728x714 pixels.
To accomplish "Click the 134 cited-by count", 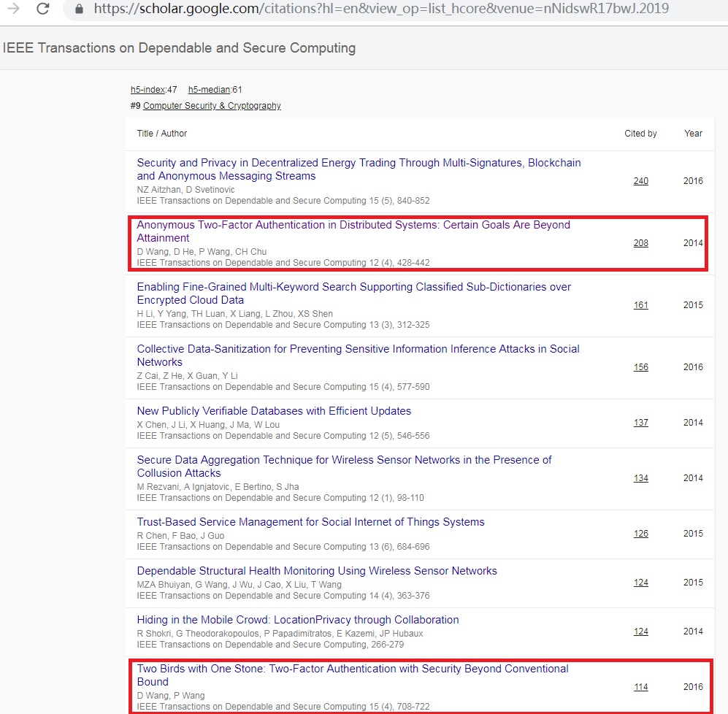I will click(x=640, y=478).
